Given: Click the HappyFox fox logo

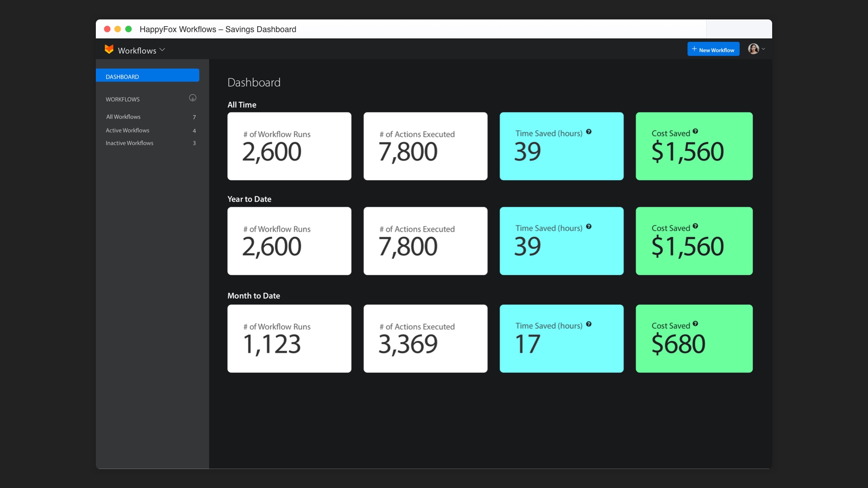Looking at the screenshot, I should tap(109, 49).
